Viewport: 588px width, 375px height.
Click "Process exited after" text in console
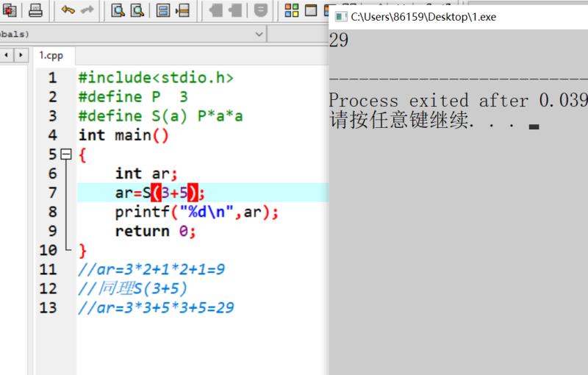429,101
